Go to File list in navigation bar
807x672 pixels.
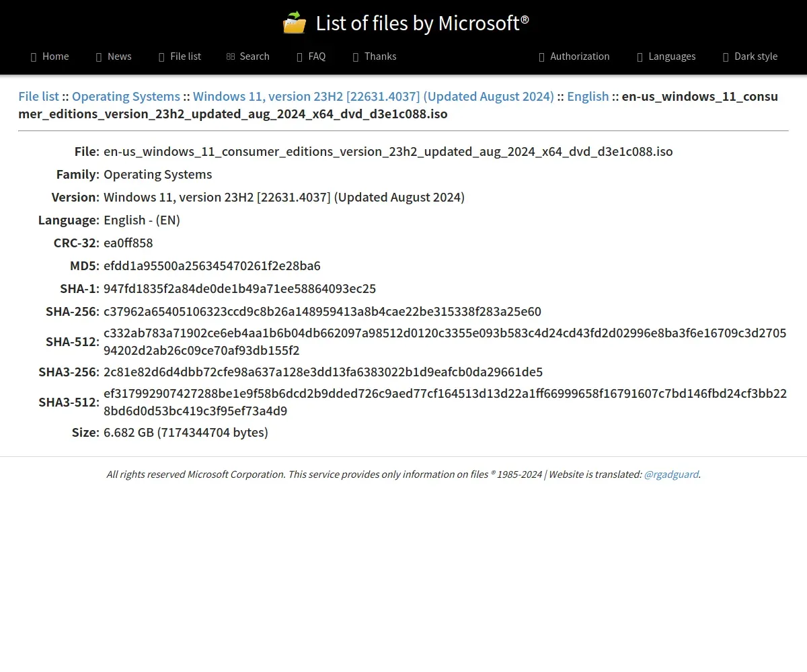coord(180,56)
